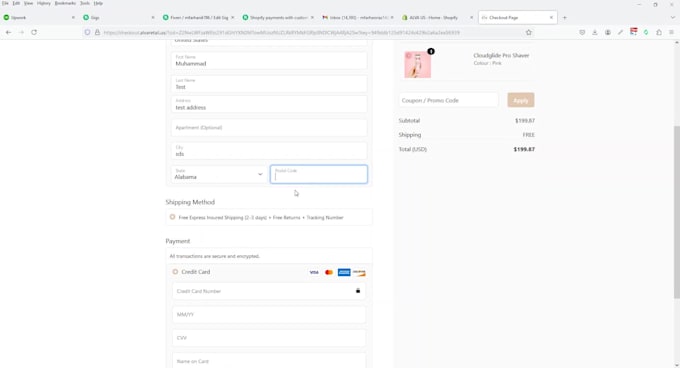This screenshot has height=368, width=680.
Task: Open the red flag extension icon
Action: (x=634, y=32)
